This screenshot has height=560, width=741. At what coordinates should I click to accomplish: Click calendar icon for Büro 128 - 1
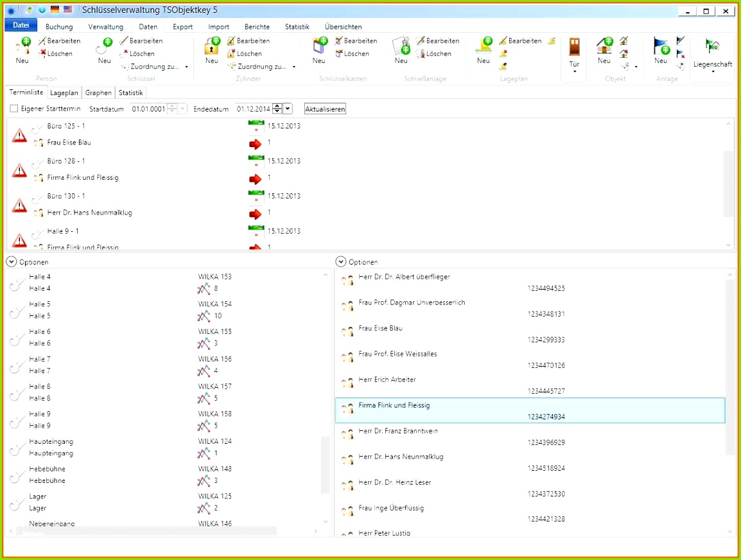(256, 161)
